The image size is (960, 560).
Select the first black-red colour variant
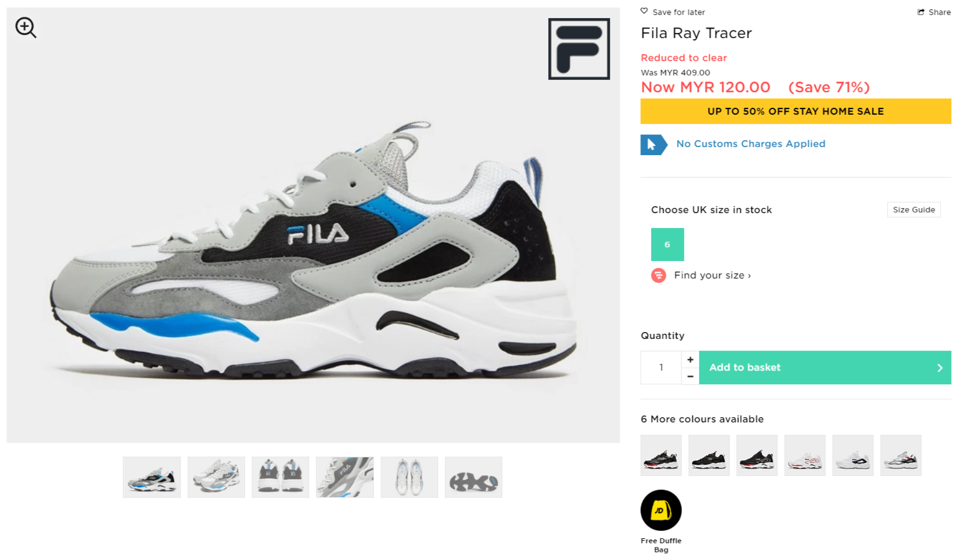click(661, 455)
